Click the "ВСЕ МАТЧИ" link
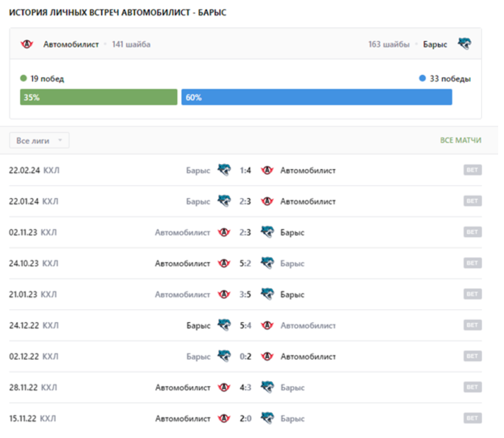 pos(460,140)
